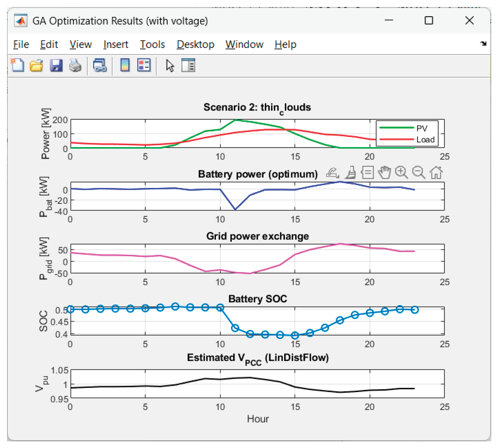Save the figure with the floppy disk icon
Viewport: 499px width, 448px height.
56,65
